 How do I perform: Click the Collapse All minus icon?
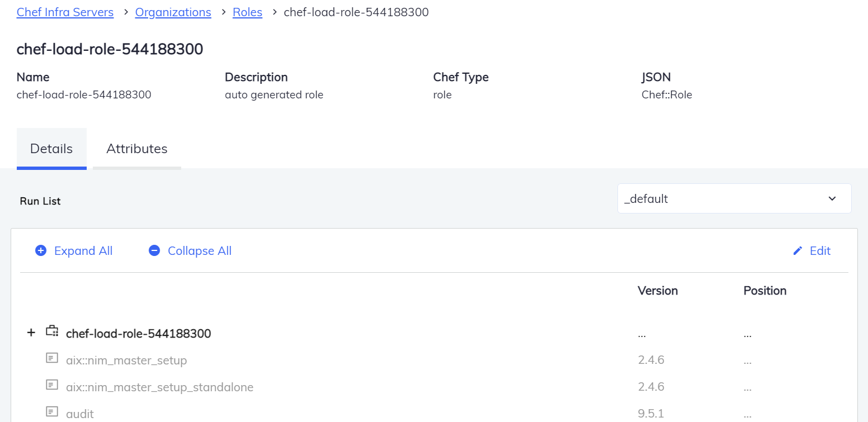click(x=154, y=251)
